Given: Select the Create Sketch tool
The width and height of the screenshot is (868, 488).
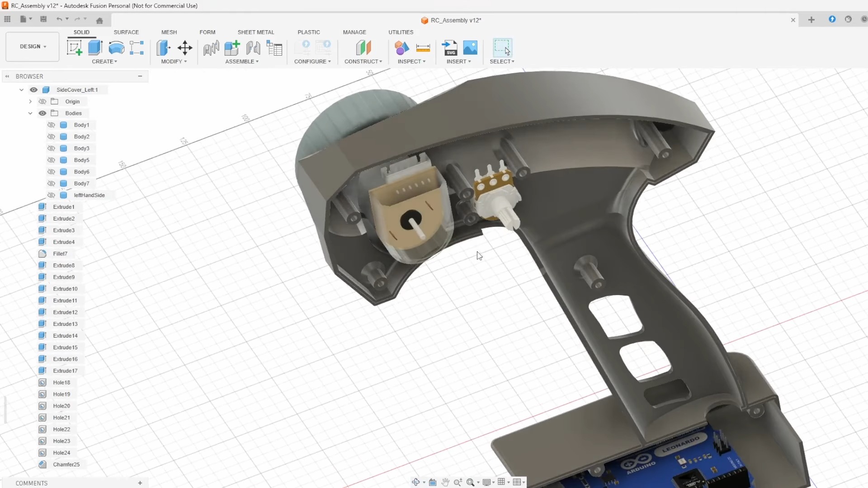Looking at the screenshot, I should [x=75, y=47].
